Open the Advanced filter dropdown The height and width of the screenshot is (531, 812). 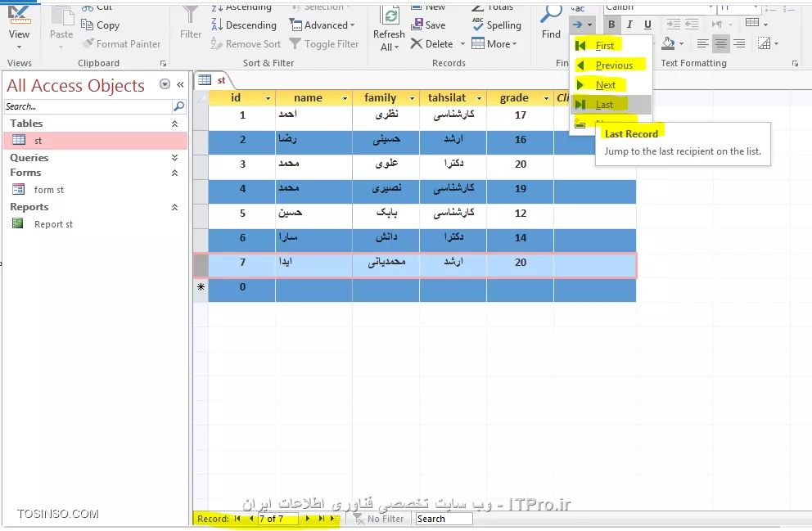tap(323, 25)
